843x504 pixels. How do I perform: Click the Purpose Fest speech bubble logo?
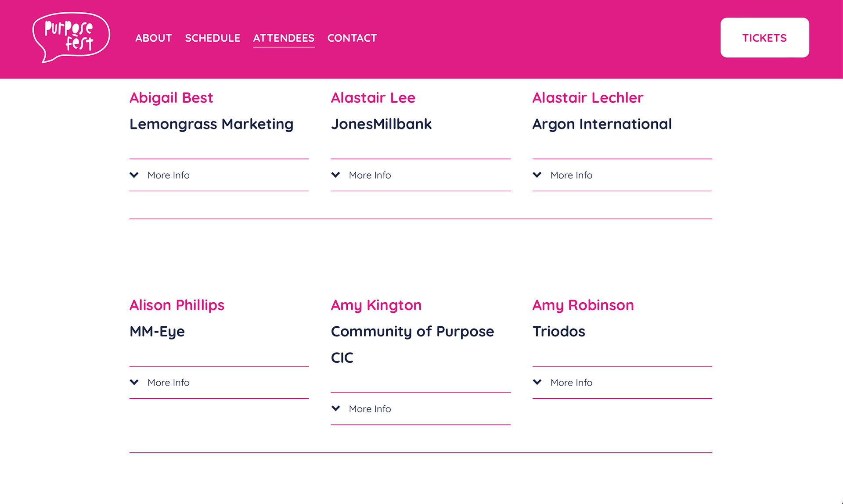pyautogui.click(x=71, y=37)
